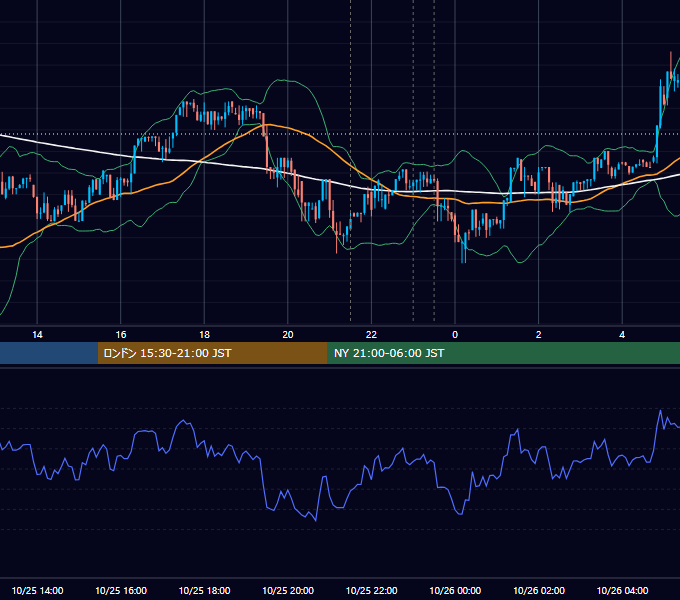Click the 10/25 18:00 time label
This screenshot has width=680, height=600.
204,590
